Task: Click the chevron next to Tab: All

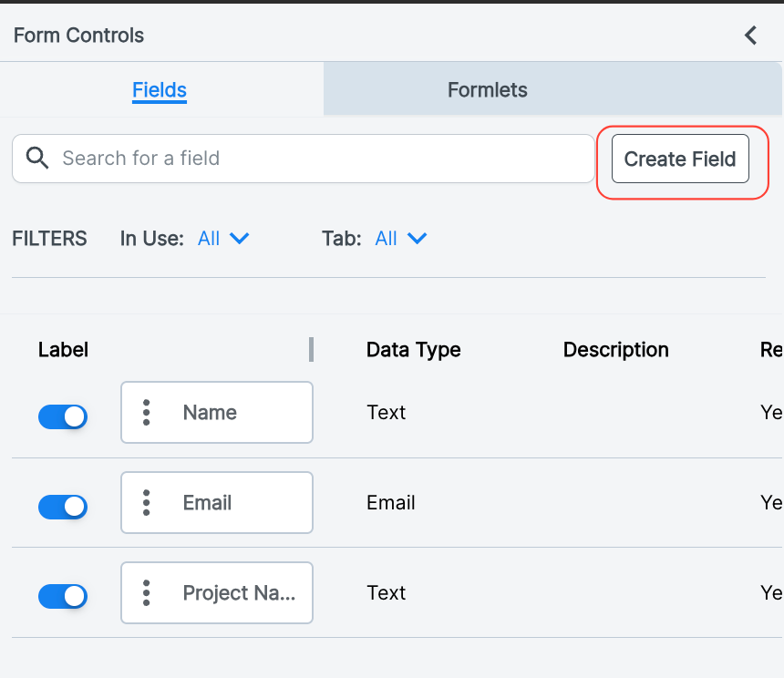Action: coord(417,239)
